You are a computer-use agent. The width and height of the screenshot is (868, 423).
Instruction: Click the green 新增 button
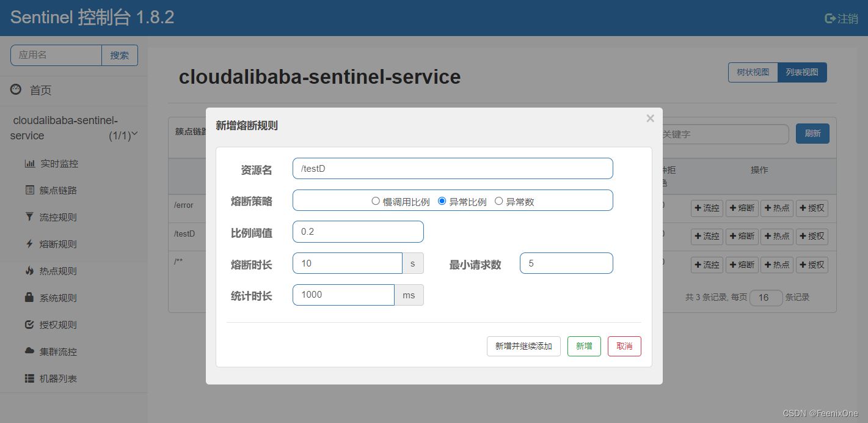584,346
